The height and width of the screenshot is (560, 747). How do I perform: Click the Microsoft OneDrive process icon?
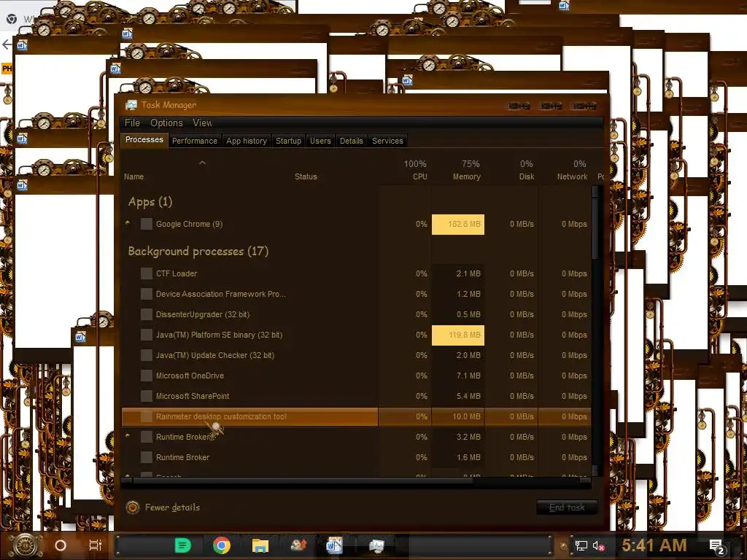(x=146, y=376)
